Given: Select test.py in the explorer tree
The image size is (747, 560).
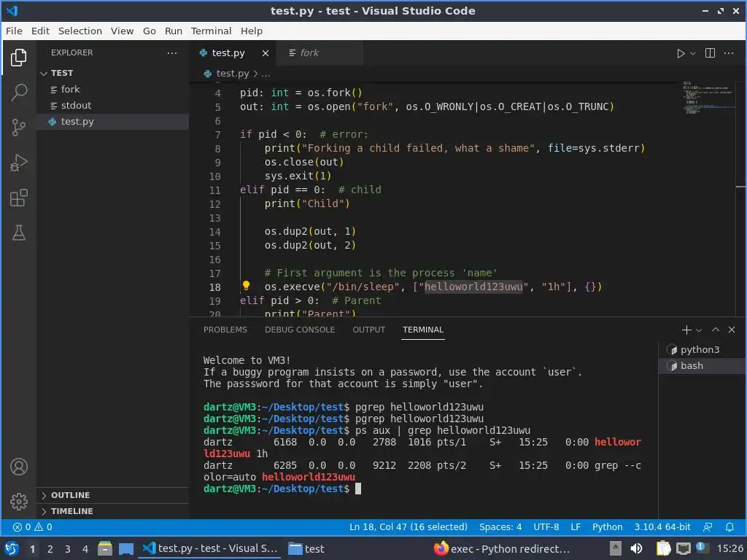Looking at the screenshot, I should [x=113, y=122].
